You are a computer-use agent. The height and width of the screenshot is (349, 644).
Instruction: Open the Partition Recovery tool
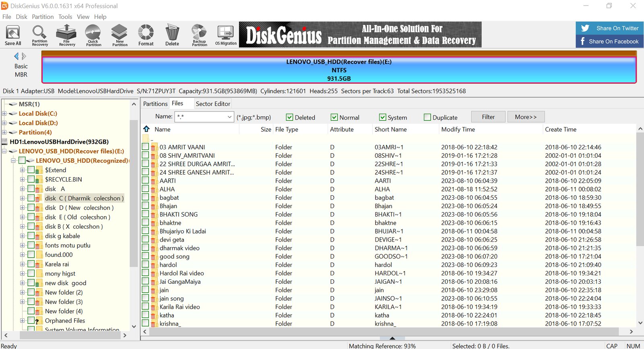coord(39,35)
